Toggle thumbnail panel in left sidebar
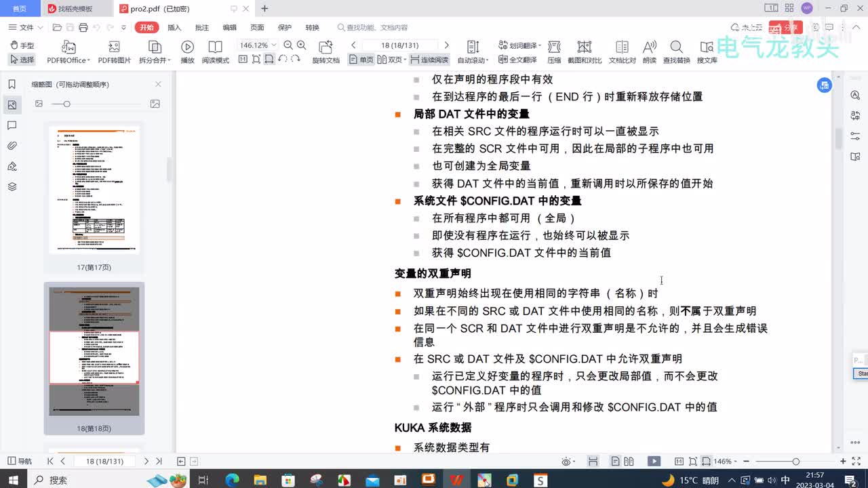 pyautogui.click(x=12, y=105)
